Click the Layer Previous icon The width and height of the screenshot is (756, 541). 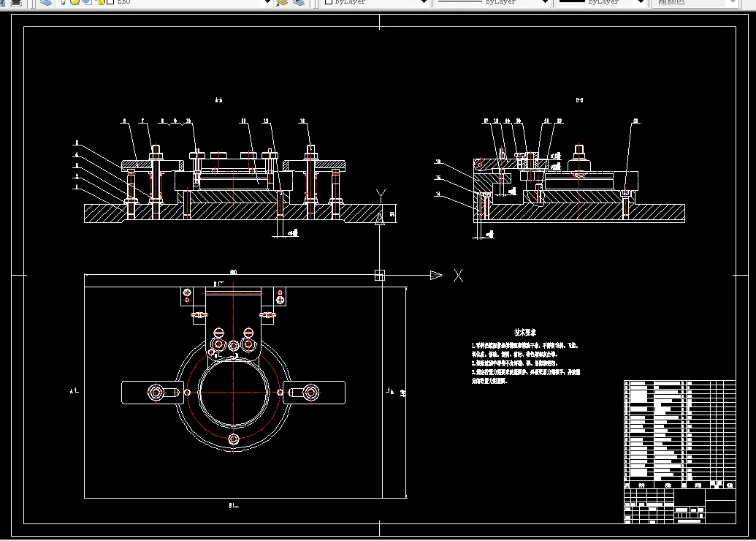tap(299, 2)
